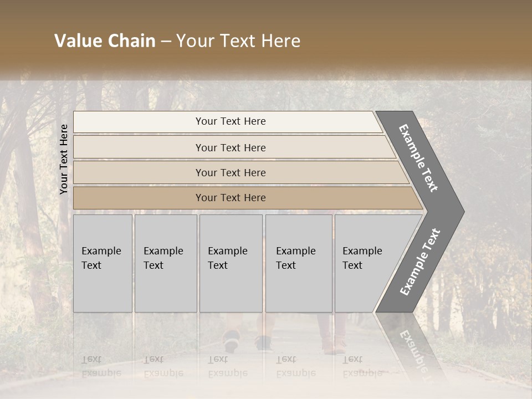The image size is (532, 399).
Task: Select the first gray Example Text box
Action: pos(103,263)
